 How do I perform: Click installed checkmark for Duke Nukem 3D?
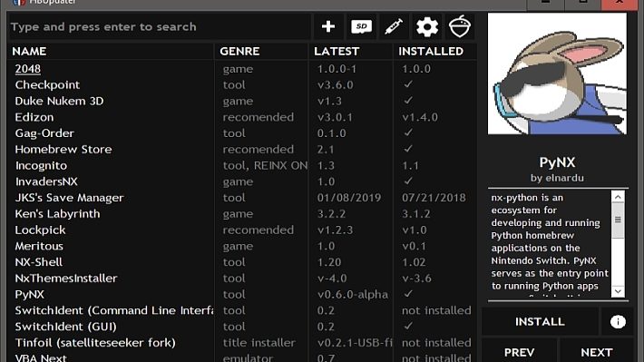[x=408, y=101]
